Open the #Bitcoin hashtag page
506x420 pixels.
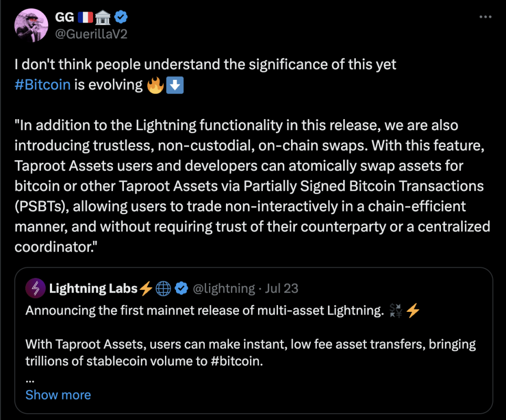click(x=43, y=85)
